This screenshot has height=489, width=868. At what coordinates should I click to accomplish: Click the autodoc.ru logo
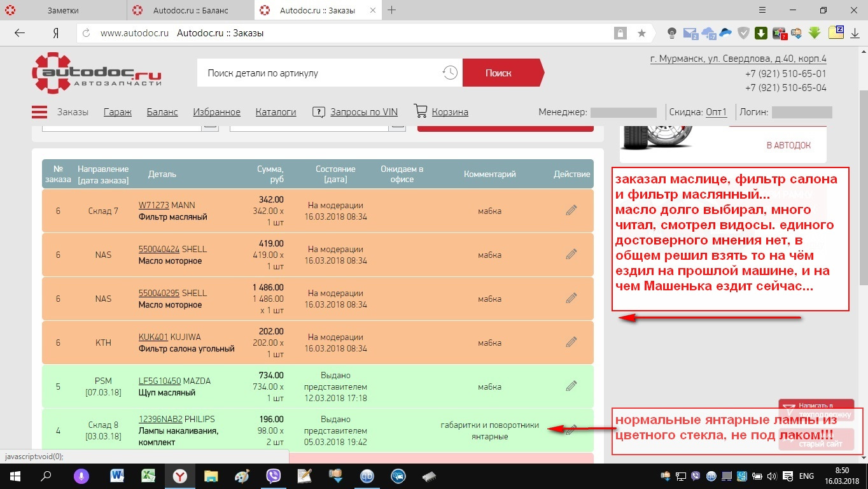tap(97, 73)
